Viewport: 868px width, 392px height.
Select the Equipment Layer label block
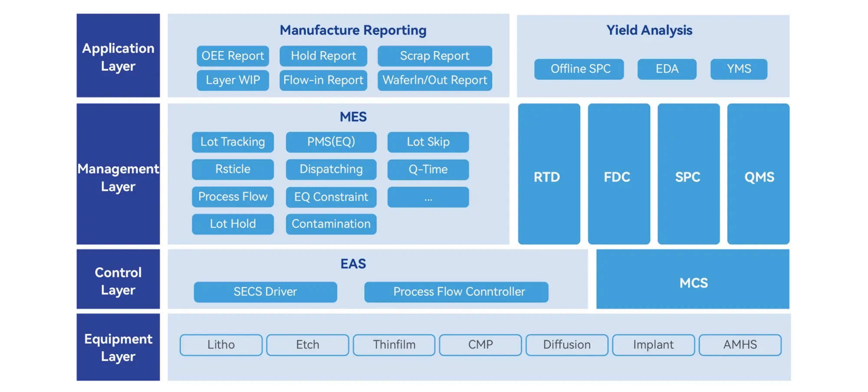(x=118, y=347)
